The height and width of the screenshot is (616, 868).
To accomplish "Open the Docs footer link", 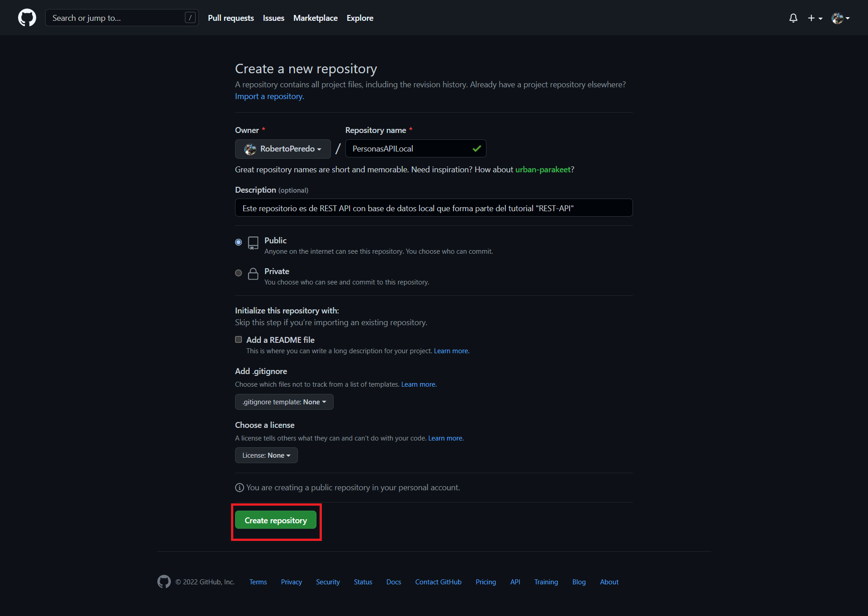I will (x=394, y=582).
